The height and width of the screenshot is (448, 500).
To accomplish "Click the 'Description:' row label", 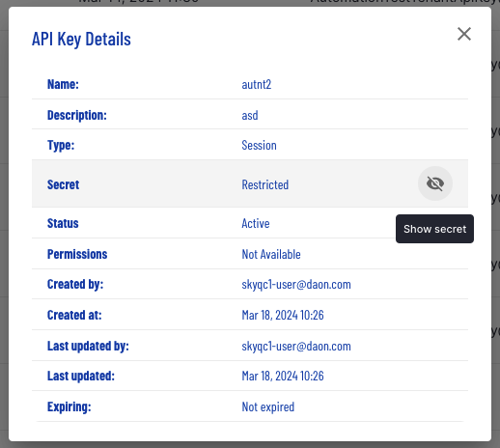I will tap(77, 116).
